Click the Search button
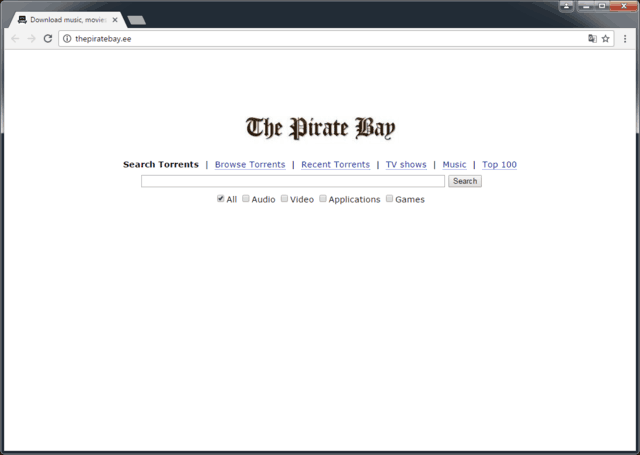This screenshot has width=640, height=455. pos(465,181)
